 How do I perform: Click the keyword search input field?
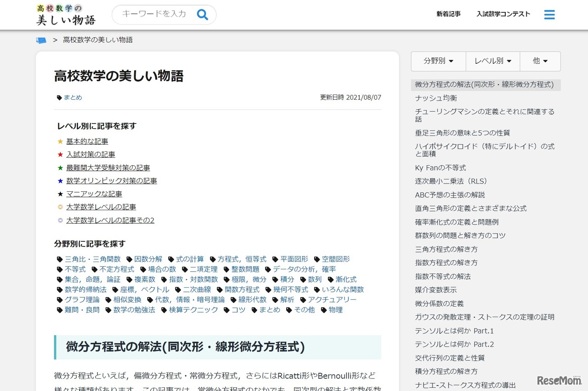(x=156, y=14)
